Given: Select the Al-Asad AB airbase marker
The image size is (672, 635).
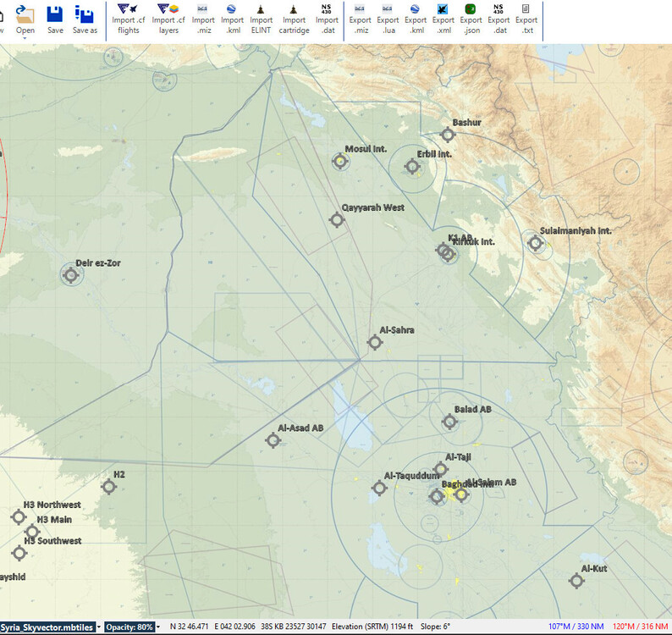Looking at the screenshot, I should [x=273, y=440].
